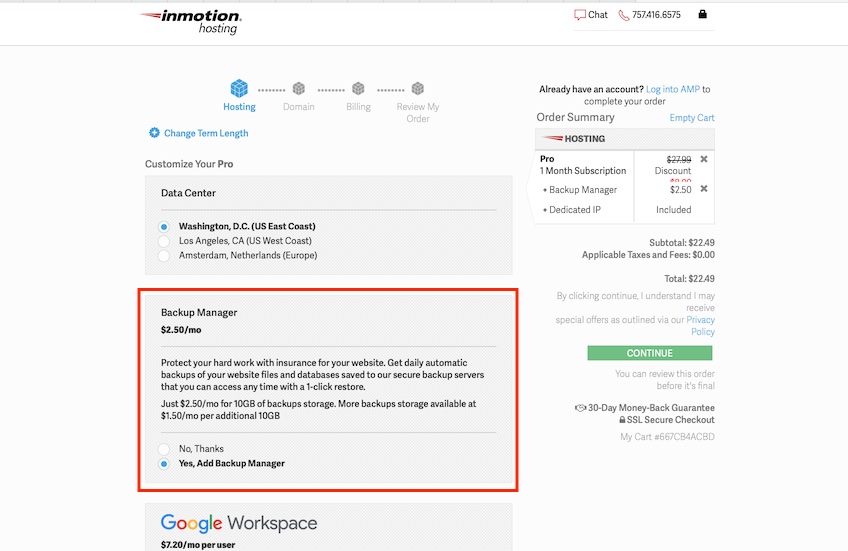This screenshot has width=848, height=551.
Task: Click Empty Cart link
Action: (692, 117)
